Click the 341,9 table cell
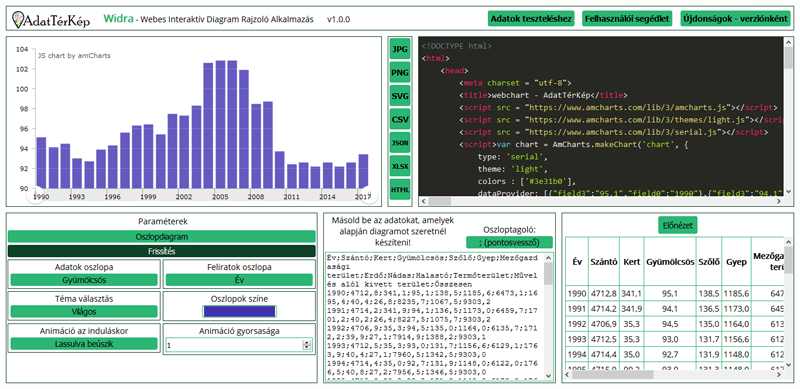 632,309
